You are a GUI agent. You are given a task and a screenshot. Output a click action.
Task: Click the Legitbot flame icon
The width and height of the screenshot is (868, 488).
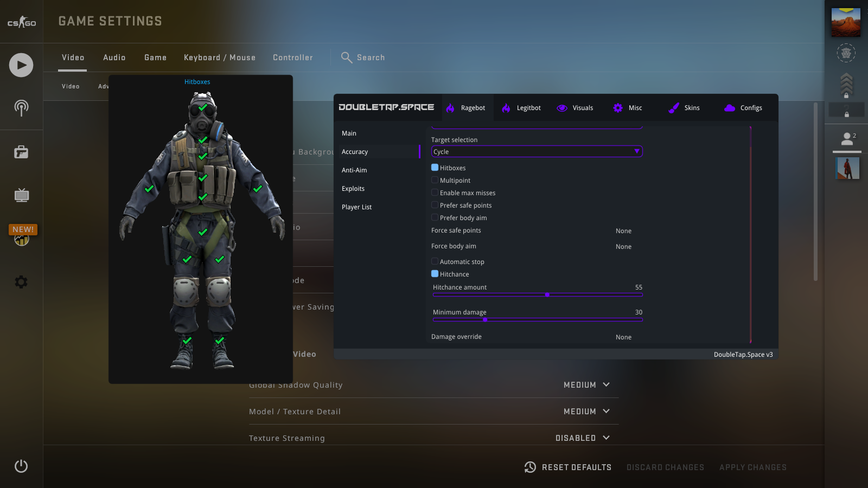click(x=506, y=108)
